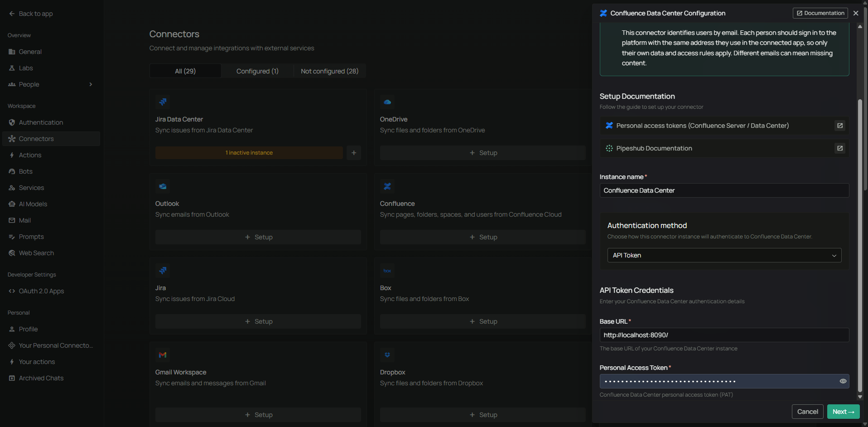
Task: Click the OneDrive cloud card logo
Action: coord(387,102)
